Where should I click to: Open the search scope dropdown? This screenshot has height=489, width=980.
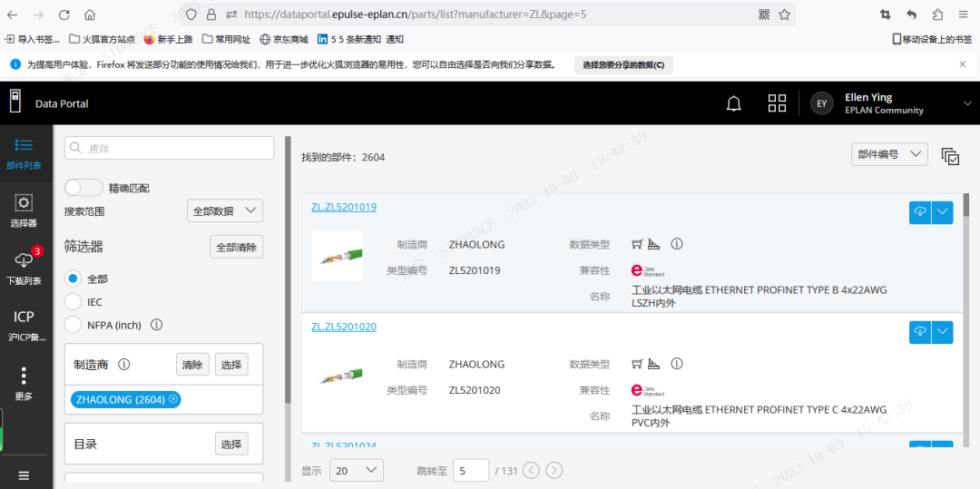click(x=225, y=211)
